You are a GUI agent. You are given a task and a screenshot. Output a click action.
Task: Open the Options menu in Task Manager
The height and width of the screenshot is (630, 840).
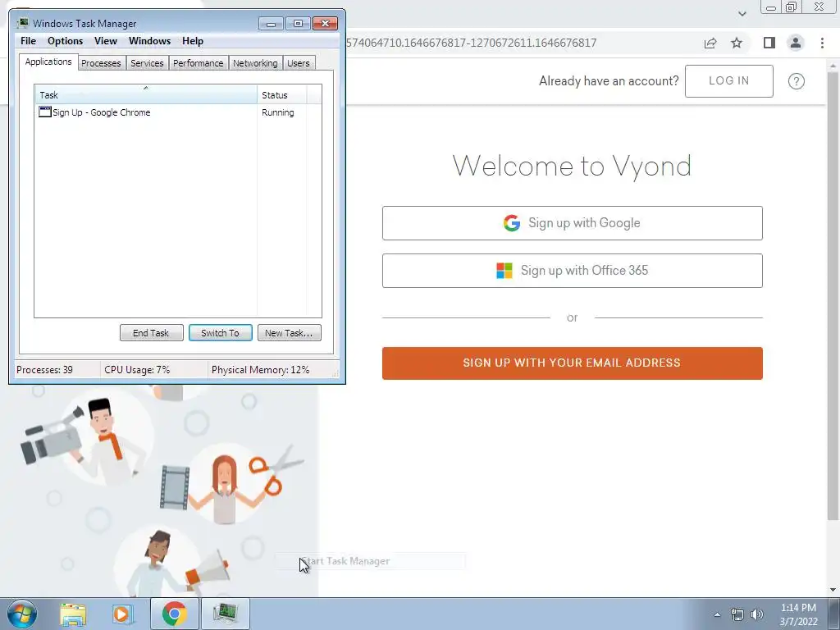[66, 41]
